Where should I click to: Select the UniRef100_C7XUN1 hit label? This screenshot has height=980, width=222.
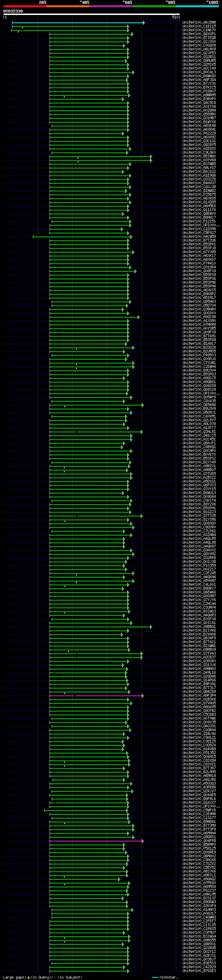coord(199,363)
